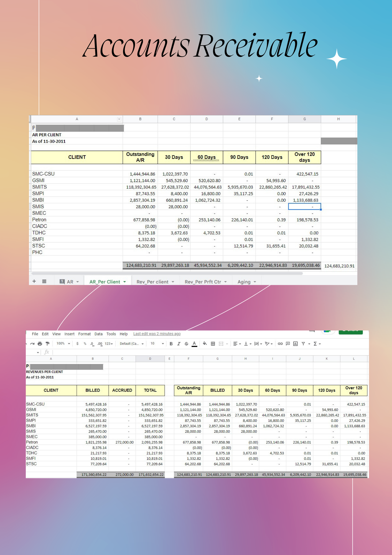
Task: Open the all sheets list icon
Action: pyautogui.click(x=44, y=281)
